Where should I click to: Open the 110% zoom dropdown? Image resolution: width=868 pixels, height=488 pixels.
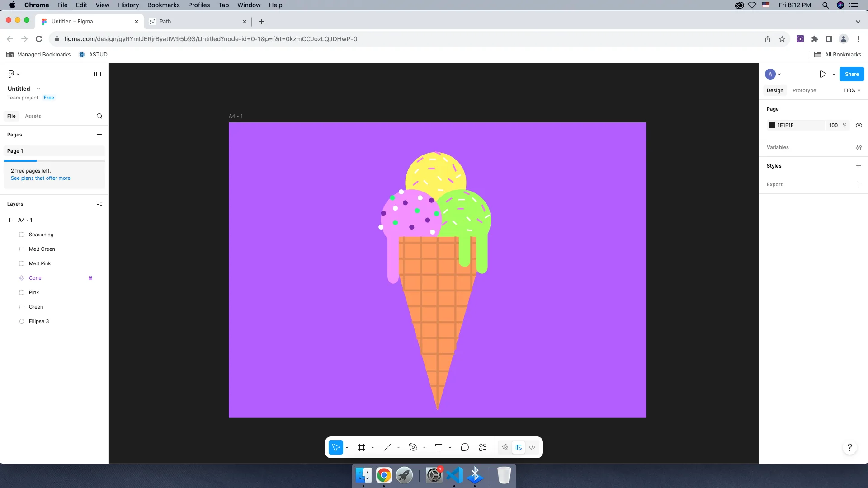pos(852,90)
